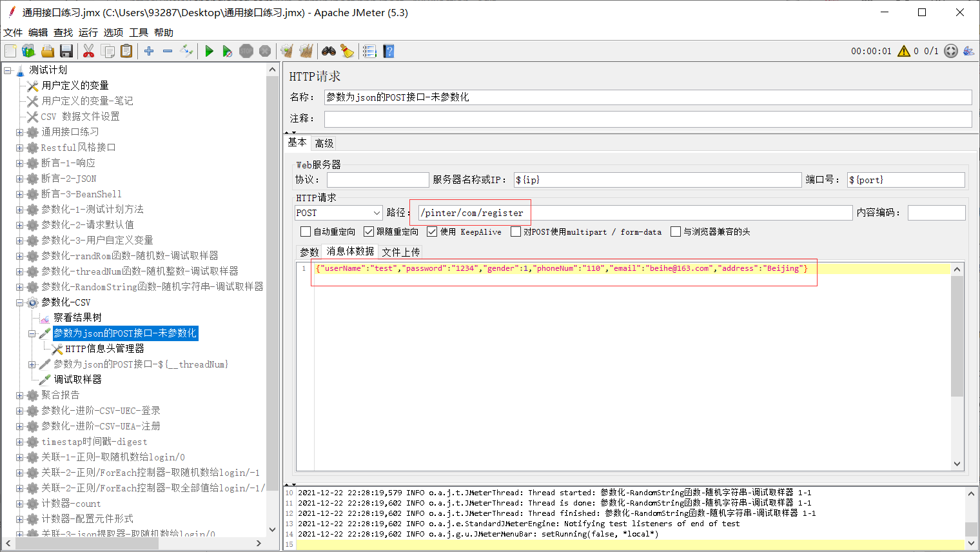Screen dimensions: 980x552
Task: Open the 编辑 menu
Action: 38,32
